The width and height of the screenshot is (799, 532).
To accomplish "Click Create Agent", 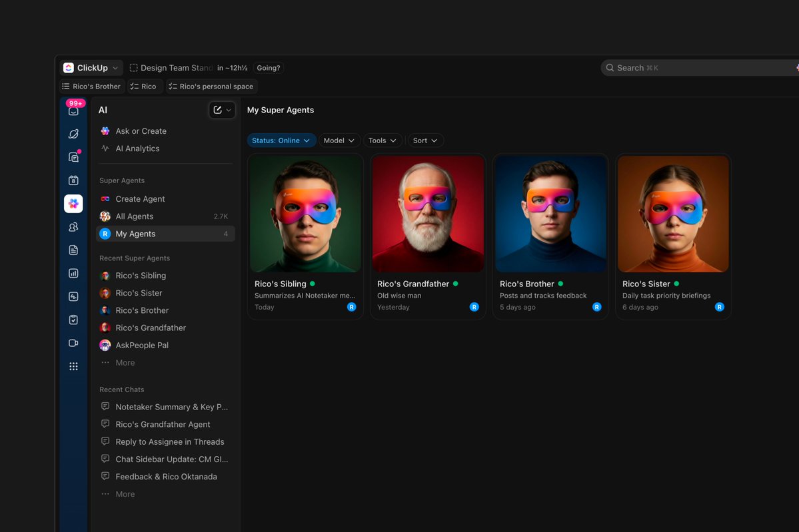I will click(x=166, y=199).
